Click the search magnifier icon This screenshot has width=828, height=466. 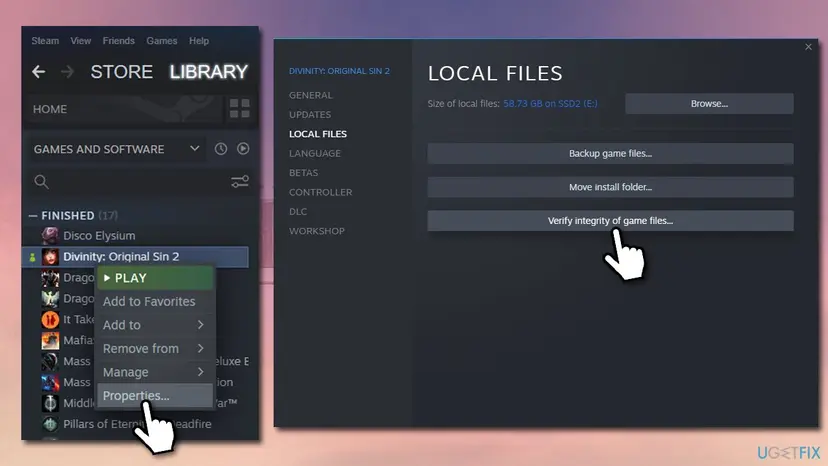(41, 182)
